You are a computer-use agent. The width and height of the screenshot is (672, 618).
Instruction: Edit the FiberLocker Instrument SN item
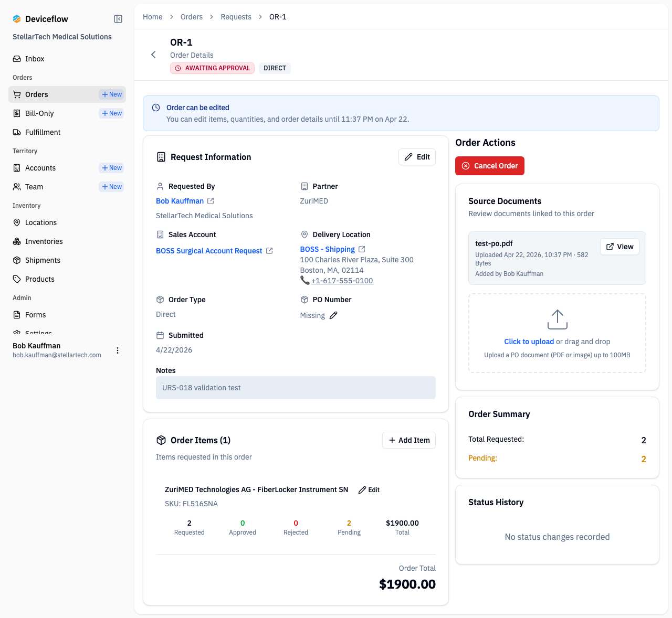[369, 490]
